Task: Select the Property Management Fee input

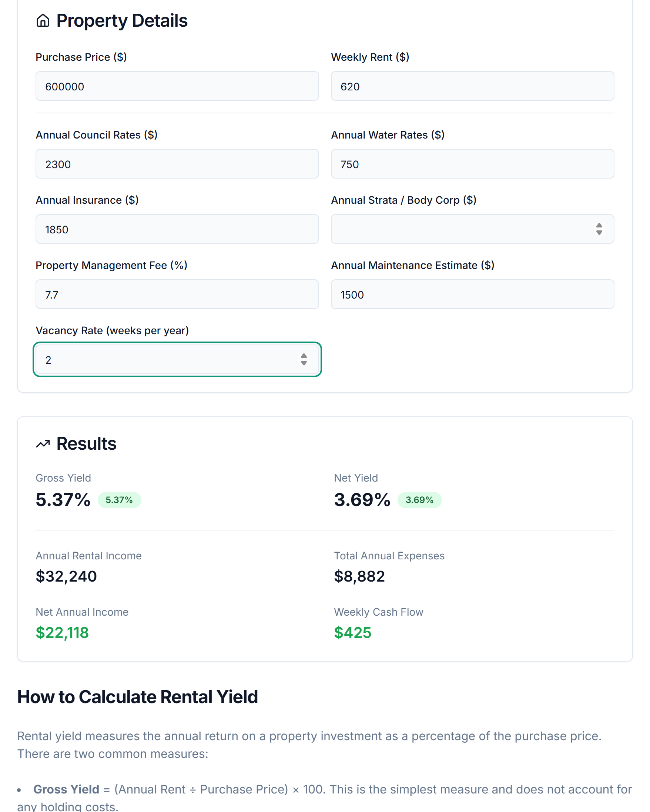Action: [x=177, y=294]
